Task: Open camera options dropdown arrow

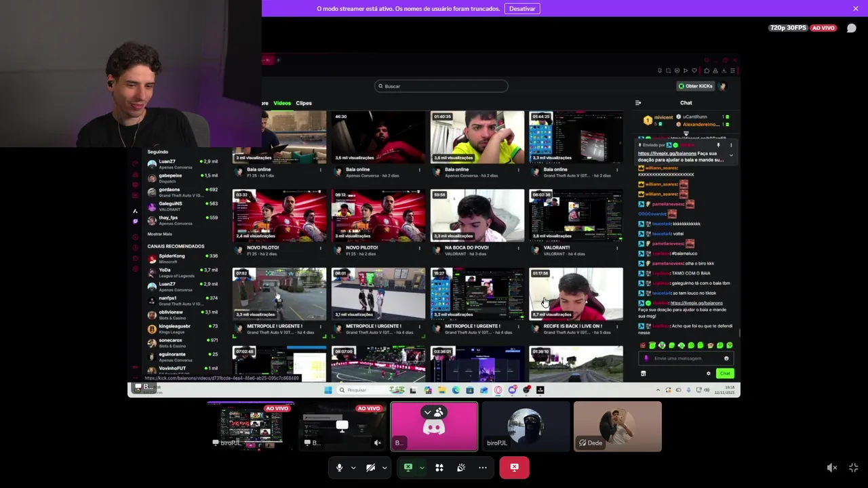Action: [384, 468]
